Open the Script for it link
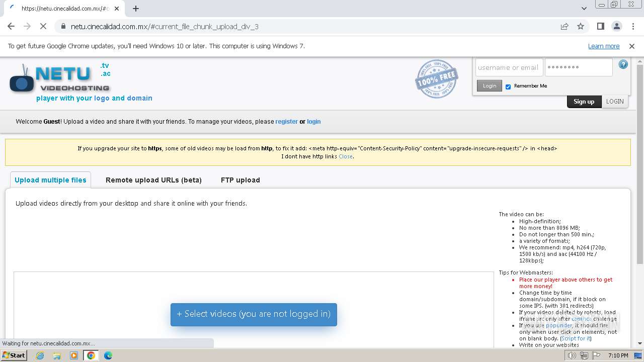The height and width of the screenshot is (362, 644). point(576,338)
